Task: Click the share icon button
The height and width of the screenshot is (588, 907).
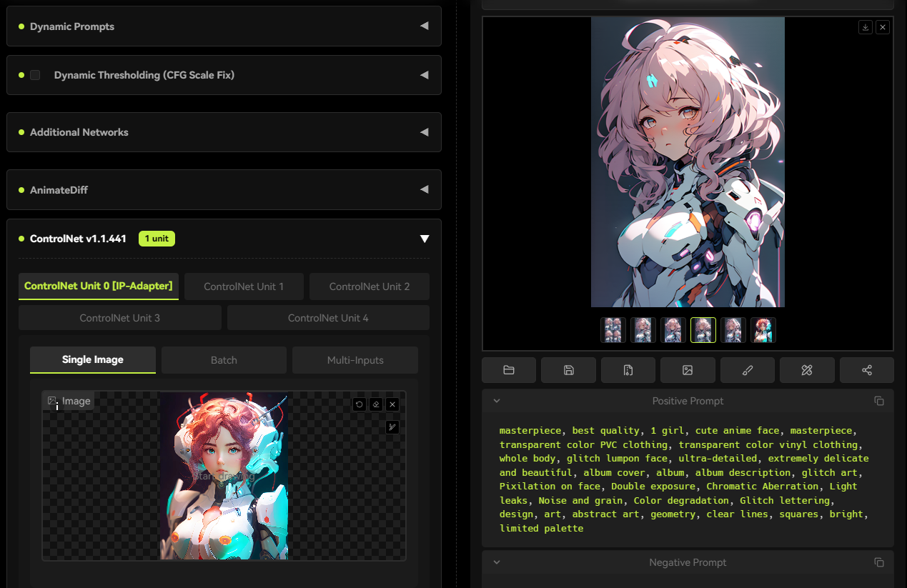Action: [x=867, y=370]
